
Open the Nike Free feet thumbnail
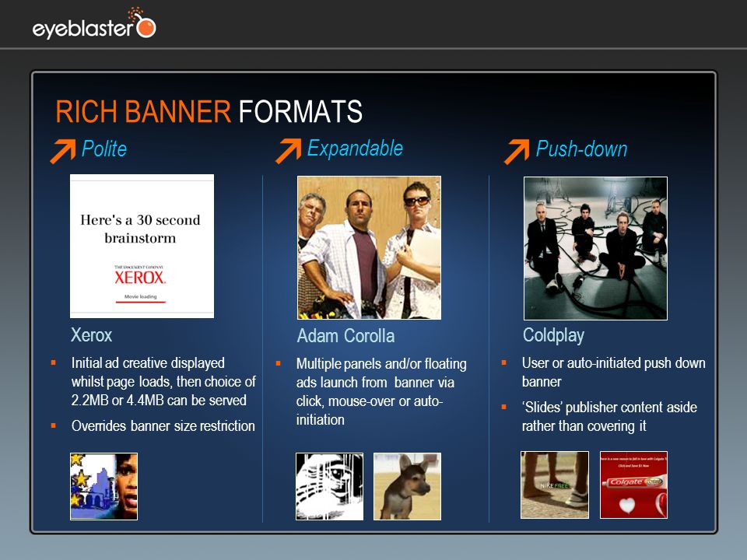(555, 485)
